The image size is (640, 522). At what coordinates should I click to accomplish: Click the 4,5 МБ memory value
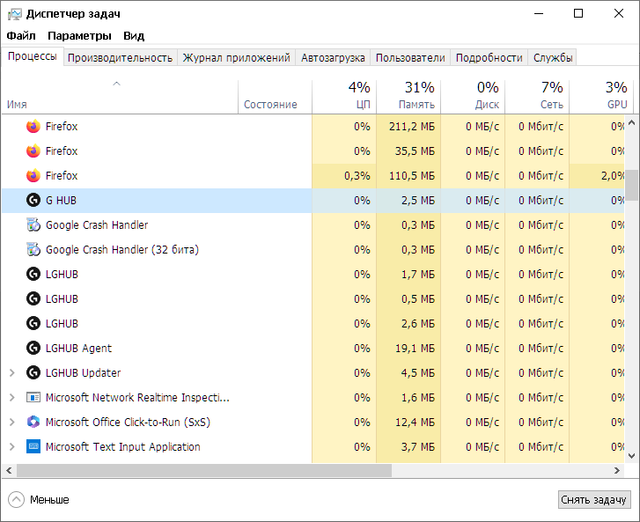pos(418,373)
